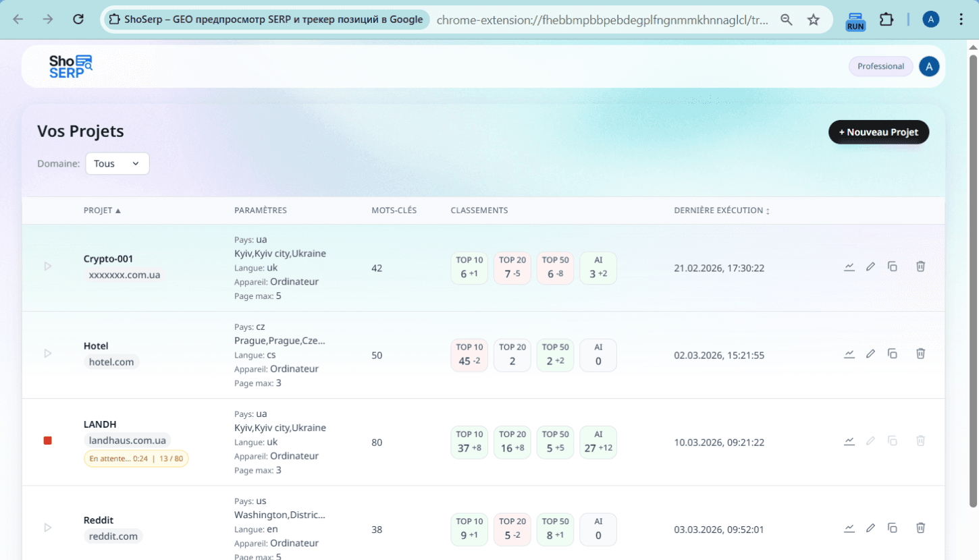
Task: Duplicate the Crypto-001 project
Action: 893,267
